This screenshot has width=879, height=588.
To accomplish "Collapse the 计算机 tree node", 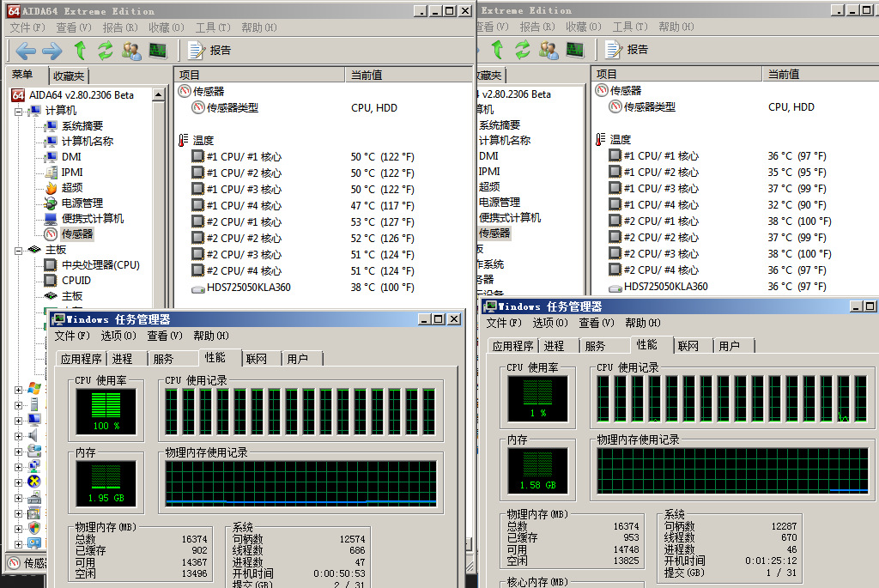I will point(19,111).
